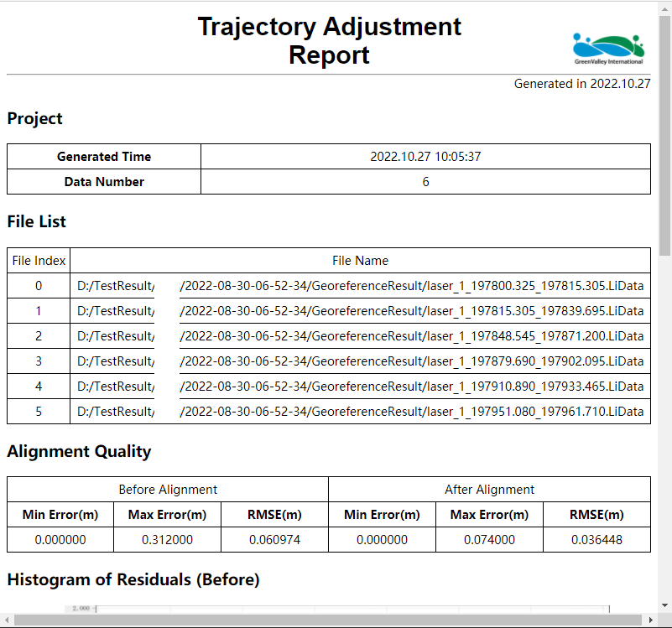Click the Data Number label cell
Screen dimensions: 672x628
point(104,182)
